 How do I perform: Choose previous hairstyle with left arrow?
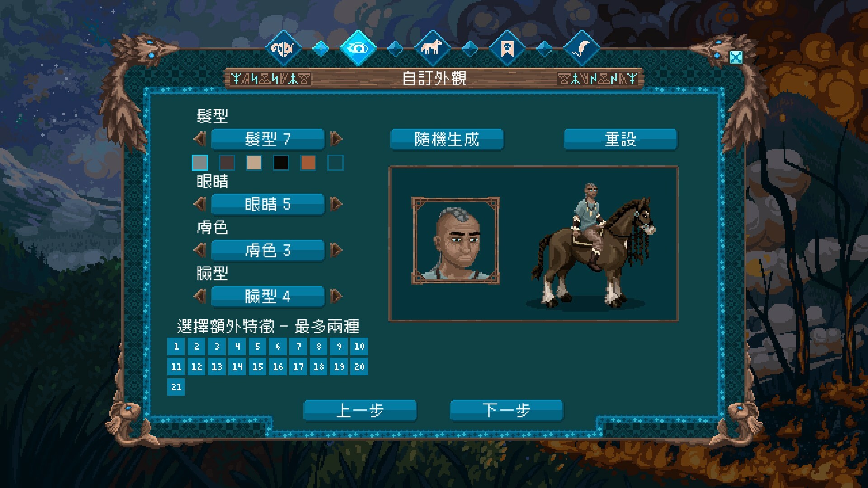pyautogui.click(x=200, y=139)
